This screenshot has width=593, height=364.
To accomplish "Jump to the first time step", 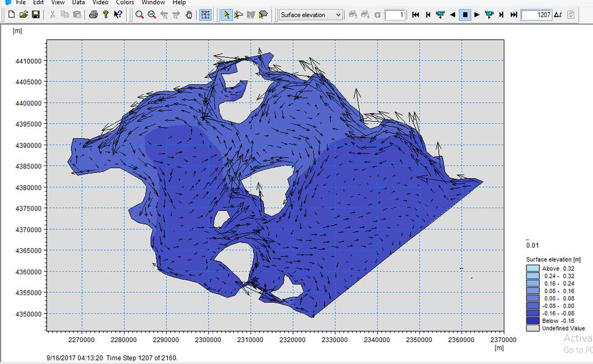I will (416, 14).
